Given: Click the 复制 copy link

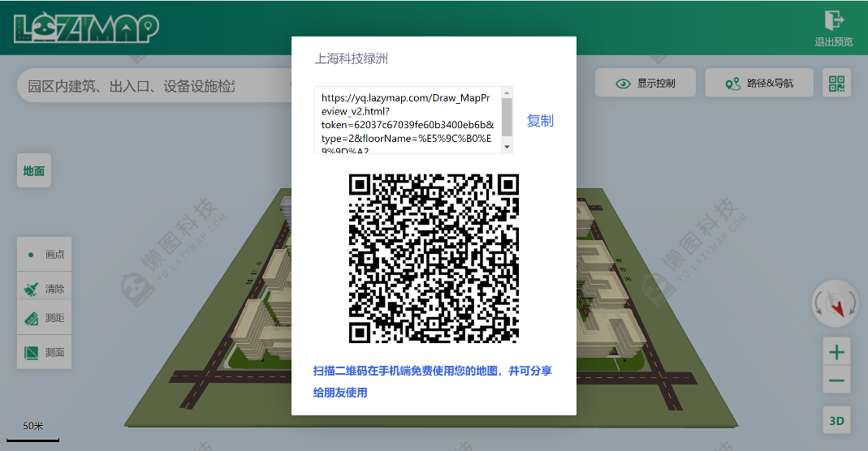Looking at the screenshot, I should pos(540,121).
